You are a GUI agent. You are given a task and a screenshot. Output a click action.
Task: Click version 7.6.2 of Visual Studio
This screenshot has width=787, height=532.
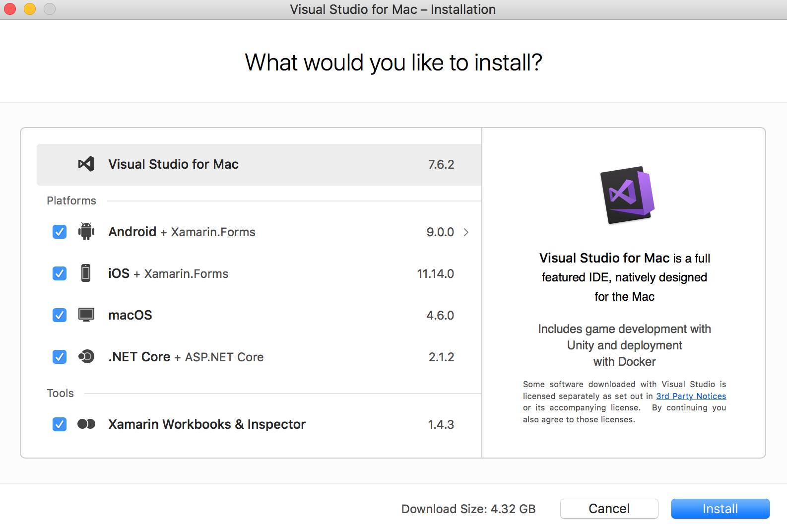point(441,164)
